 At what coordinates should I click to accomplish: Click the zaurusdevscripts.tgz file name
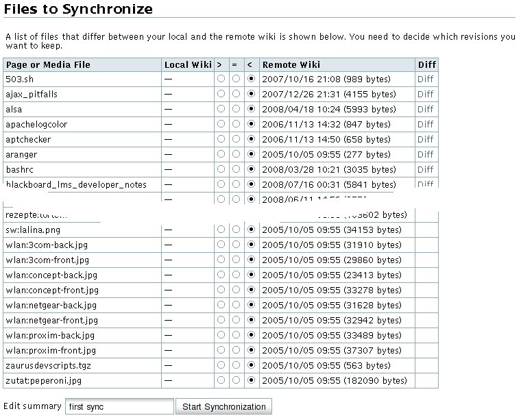[x=48, y=366]
